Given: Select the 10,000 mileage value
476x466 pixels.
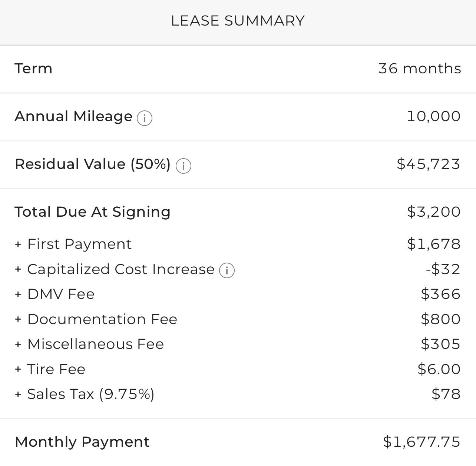Looking at the screenshot, I should [434, 116].
